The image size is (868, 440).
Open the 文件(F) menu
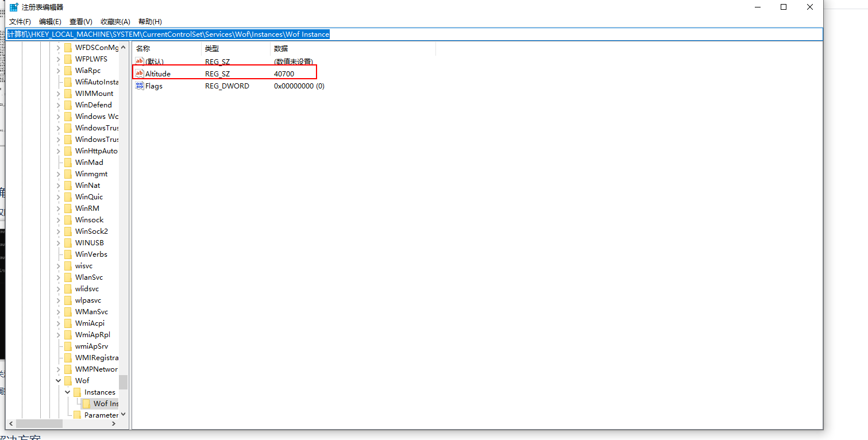click(x=20, y=21)
